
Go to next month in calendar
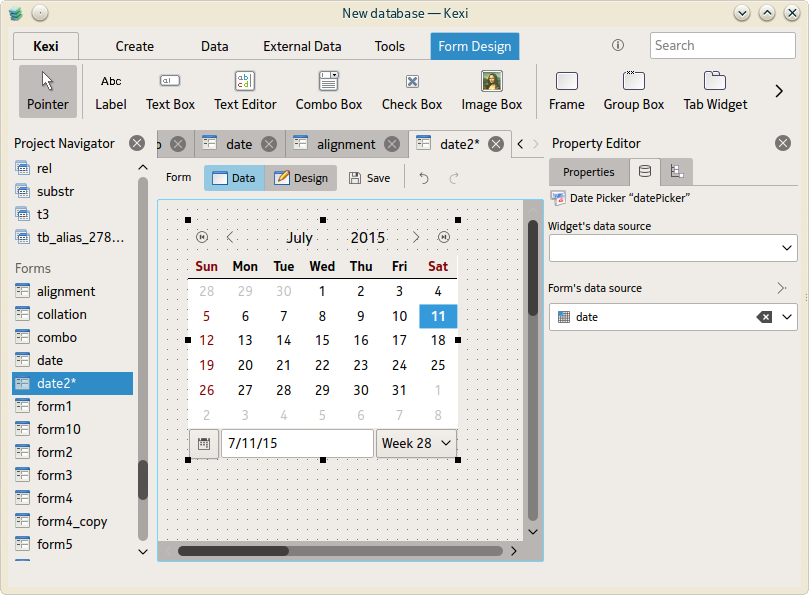pos(416,237)
